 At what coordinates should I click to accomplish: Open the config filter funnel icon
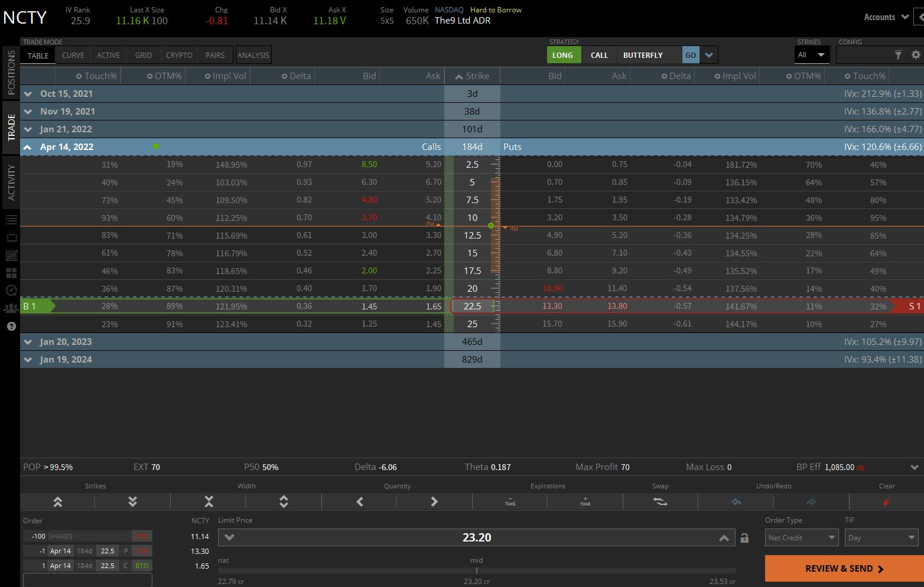tap(898, 55)
